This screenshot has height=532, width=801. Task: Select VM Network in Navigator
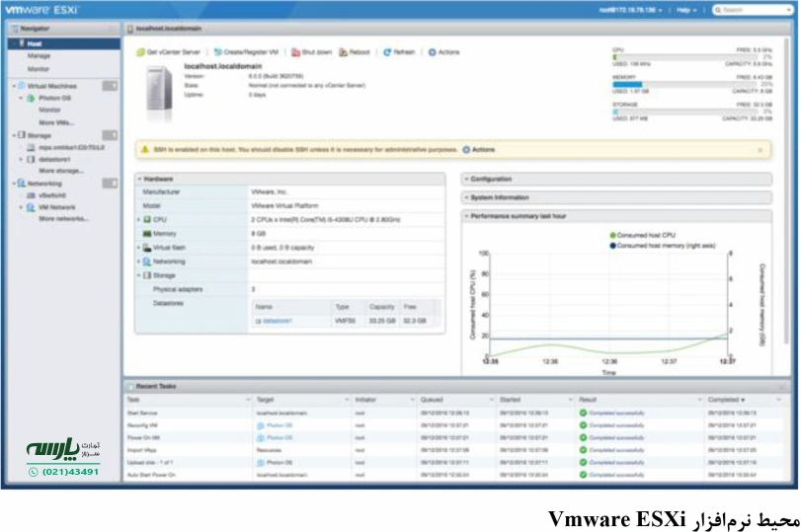tap(56, 207)
